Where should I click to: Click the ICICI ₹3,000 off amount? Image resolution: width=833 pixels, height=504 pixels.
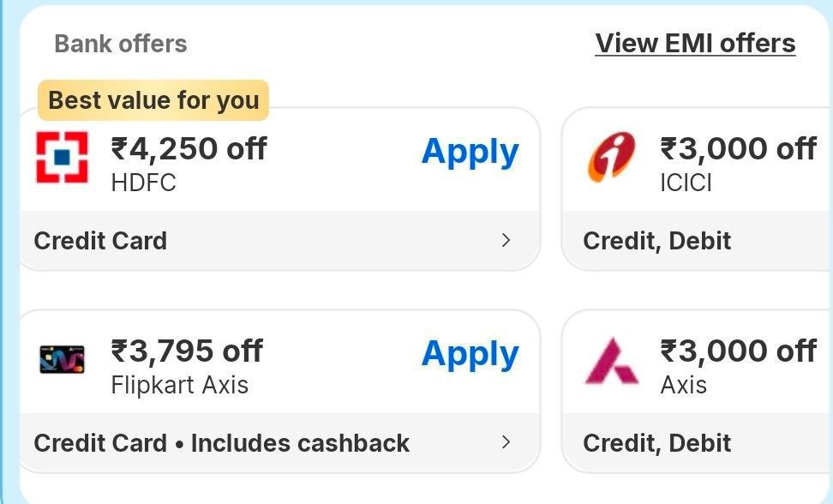tap(737, 148)
